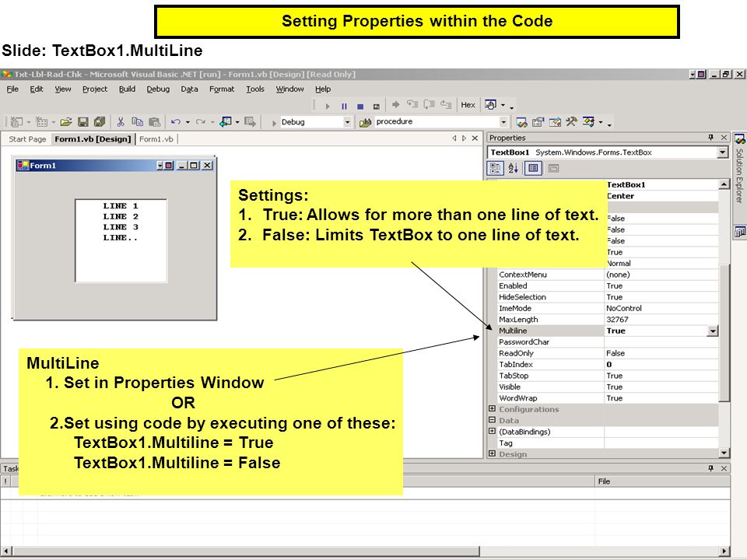Toggle Categorized view in Properties panel
Viewport: 747px width, 560px height.
[x=495, y=168]
